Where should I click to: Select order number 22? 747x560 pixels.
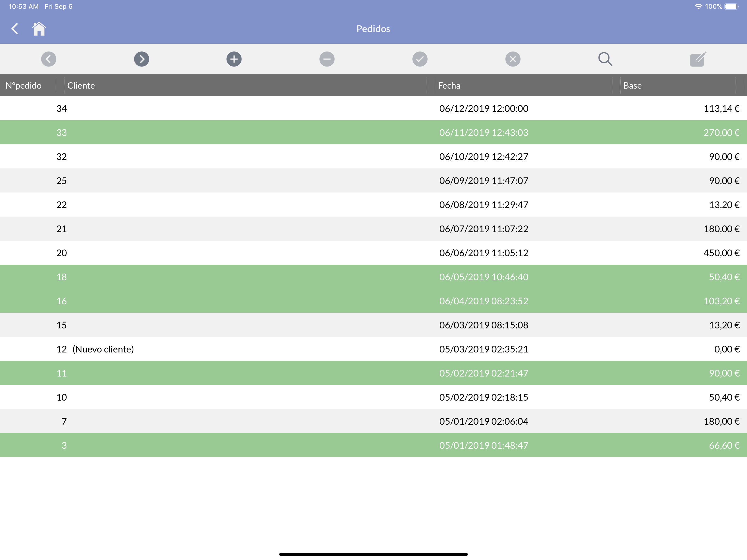(x=373, y=205)
